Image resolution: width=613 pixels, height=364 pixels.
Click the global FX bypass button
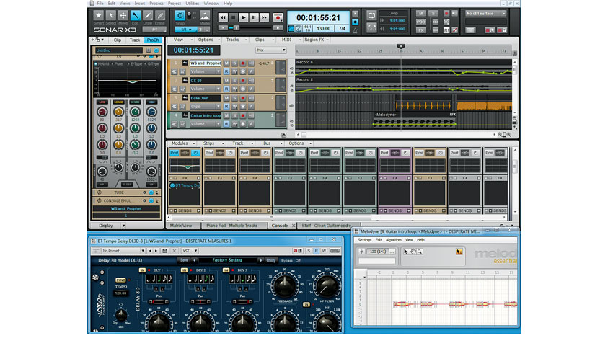pos(420,30)
